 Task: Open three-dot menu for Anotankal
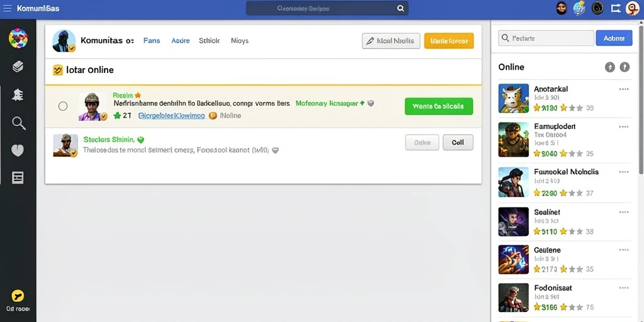pos(623,89)
